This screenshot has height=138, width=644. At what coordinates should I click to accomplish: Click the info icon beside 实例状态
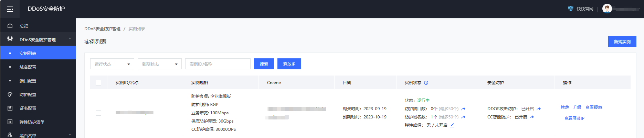point(426,83)
